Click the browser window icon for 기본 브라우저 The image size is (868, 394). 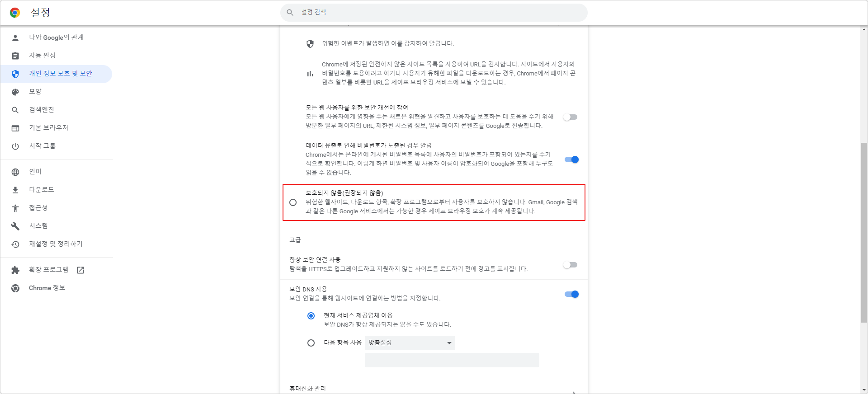tap(15, 128)
